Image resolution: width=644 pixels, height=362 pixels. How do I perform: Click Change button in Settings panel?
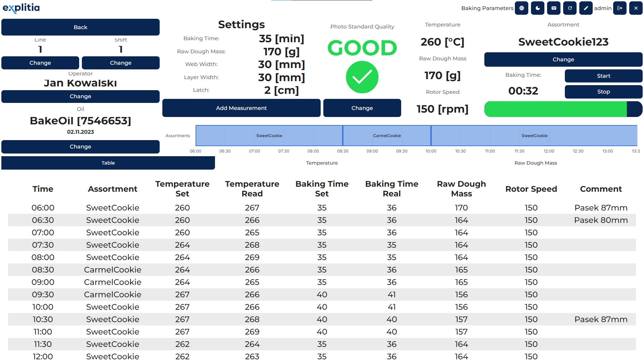(x=363, y=108)
